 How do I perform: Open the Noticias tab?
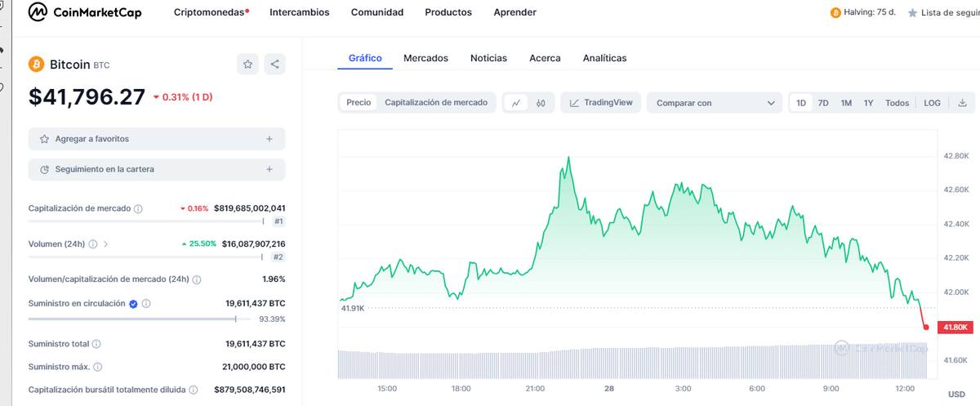488,58
